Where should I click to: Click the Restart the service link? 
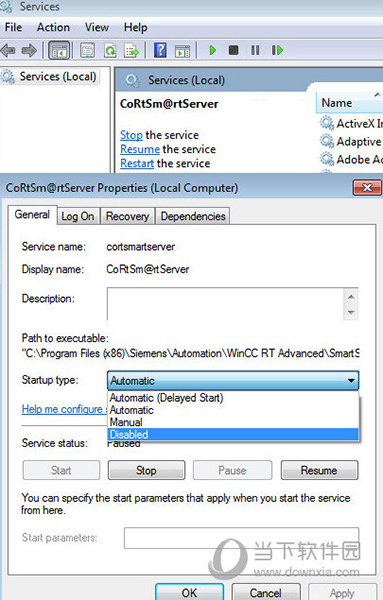click(x=137, y=163)
